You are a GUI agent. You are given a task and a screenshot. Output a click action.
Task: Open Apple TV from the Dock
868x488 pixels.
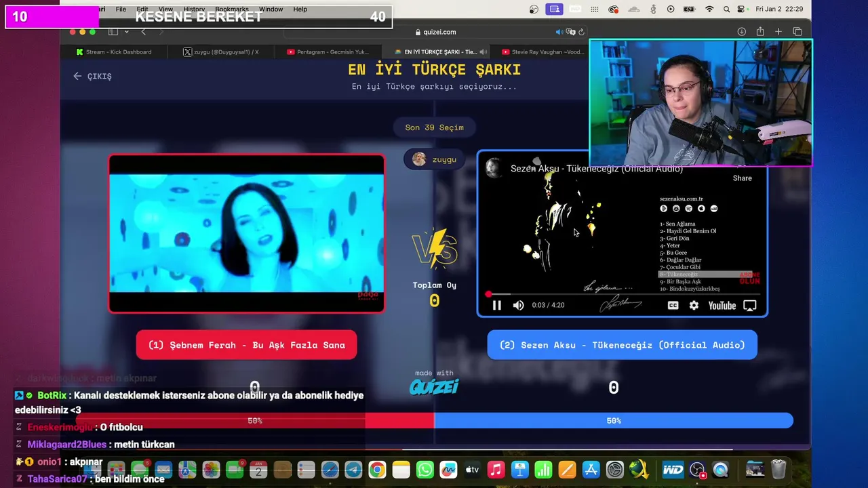[x=472, y=469]
